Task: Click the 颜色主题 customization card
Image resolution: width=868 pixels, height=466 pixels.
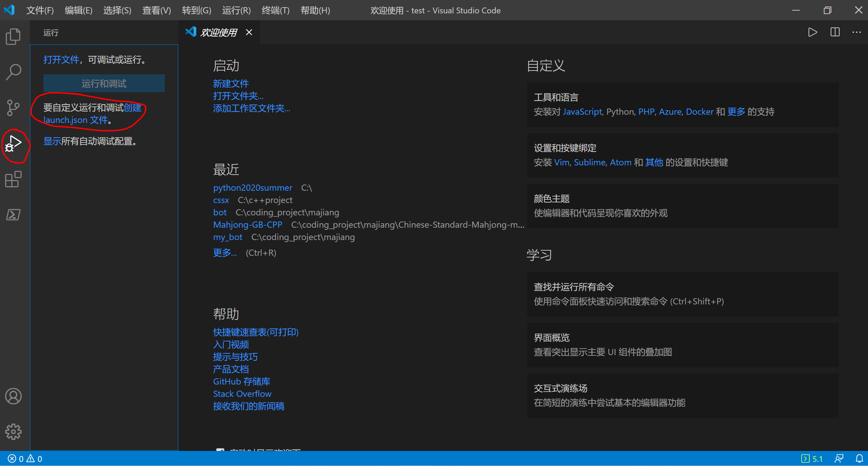Action: pos(682,206)
